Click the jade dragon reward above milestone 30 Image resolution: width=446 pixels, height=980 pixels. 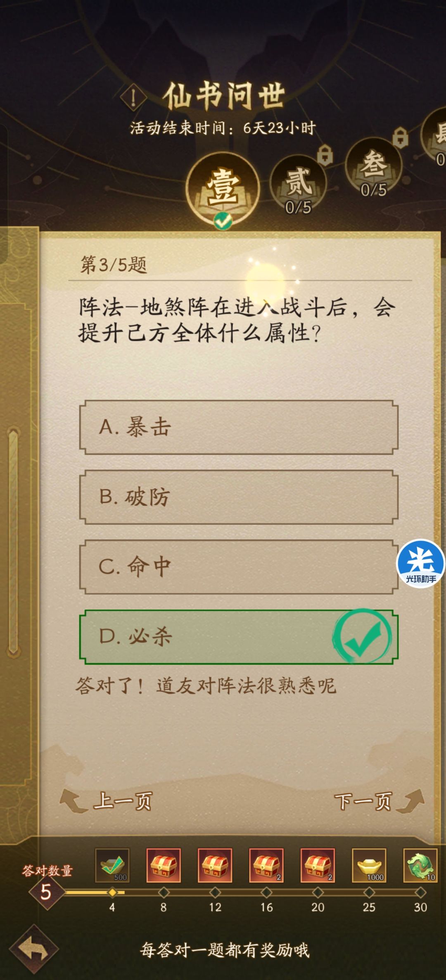click(x=420, y=866)
